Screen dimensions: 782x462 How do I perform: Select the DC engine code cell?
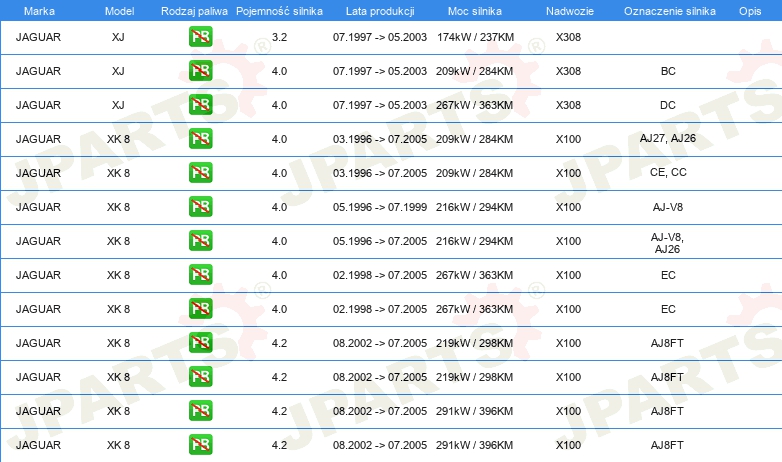pyautogui.click(x=668, y=105)
